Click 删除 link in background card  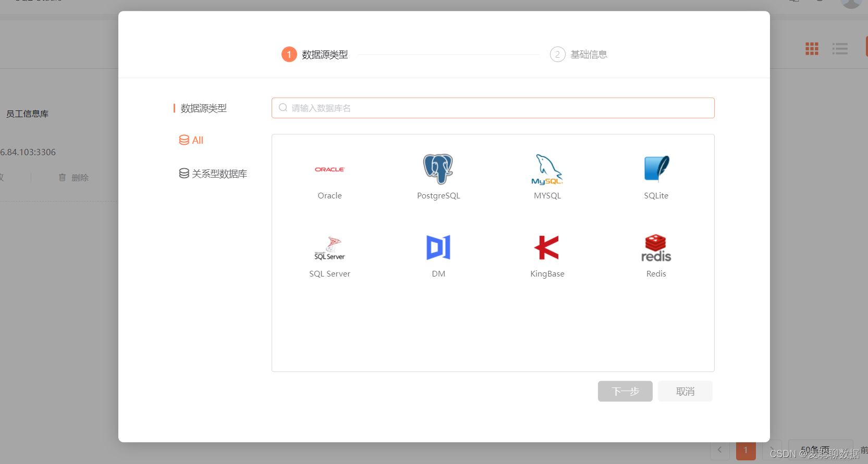(80, 178)
